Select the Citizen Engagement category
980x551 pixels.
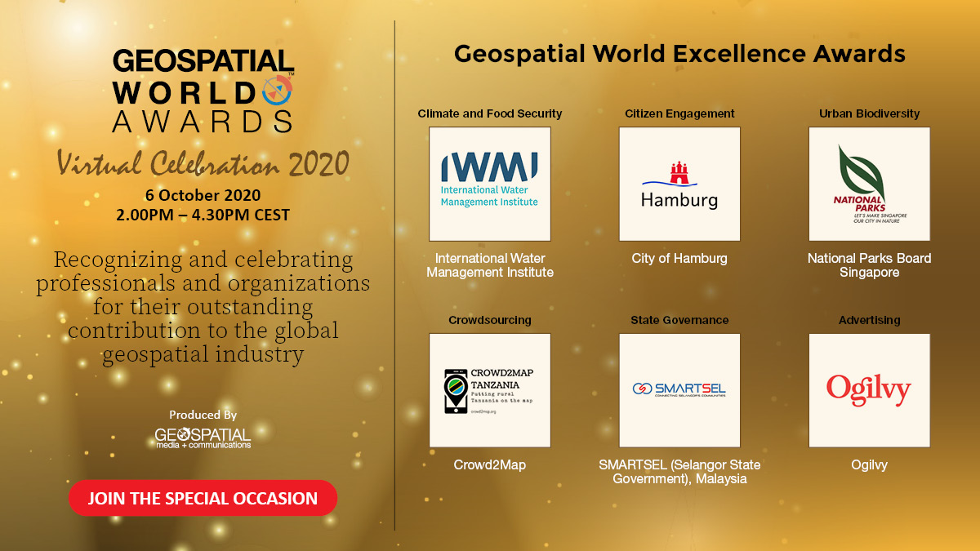pos(679,113)
